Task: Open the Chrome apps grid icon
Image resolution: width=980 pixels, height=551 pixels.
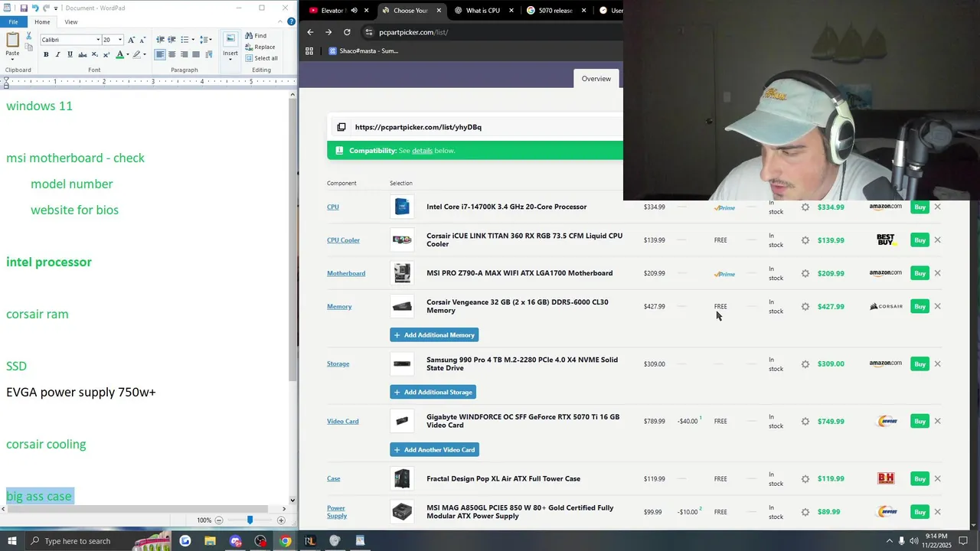Action: point(309,51)
